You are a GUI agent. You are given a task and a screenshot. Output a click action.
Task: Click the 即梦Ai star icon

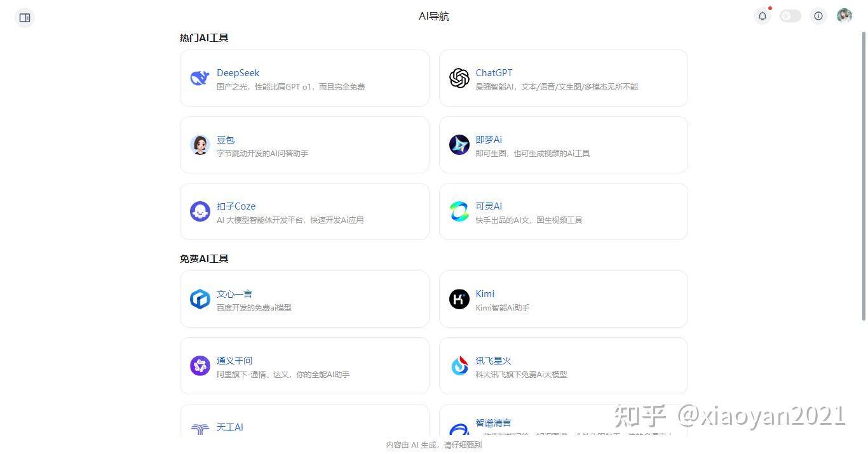pos(459,145)
